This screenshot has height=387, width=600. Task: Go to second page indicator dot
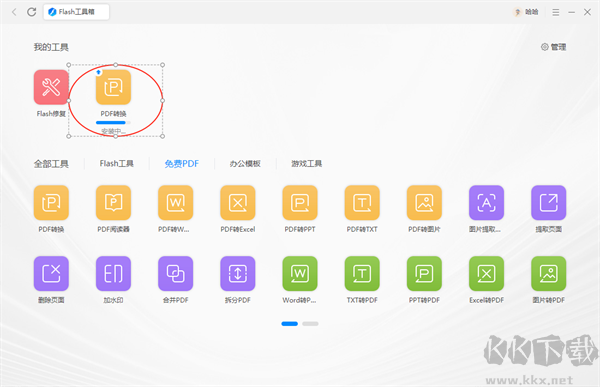pos(310,324)
